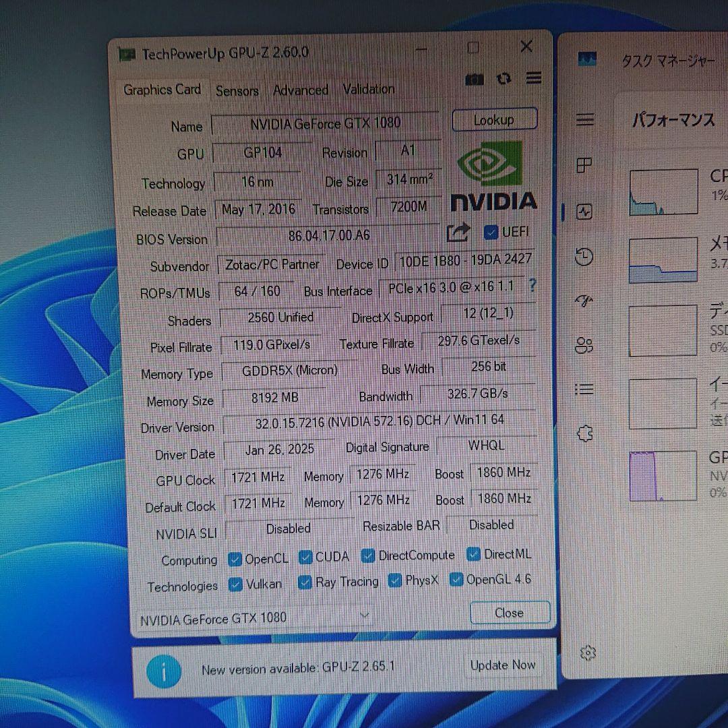The image size is (728, 728).
Task: Open the Users view in Task Manager
Action: point(584,346)
